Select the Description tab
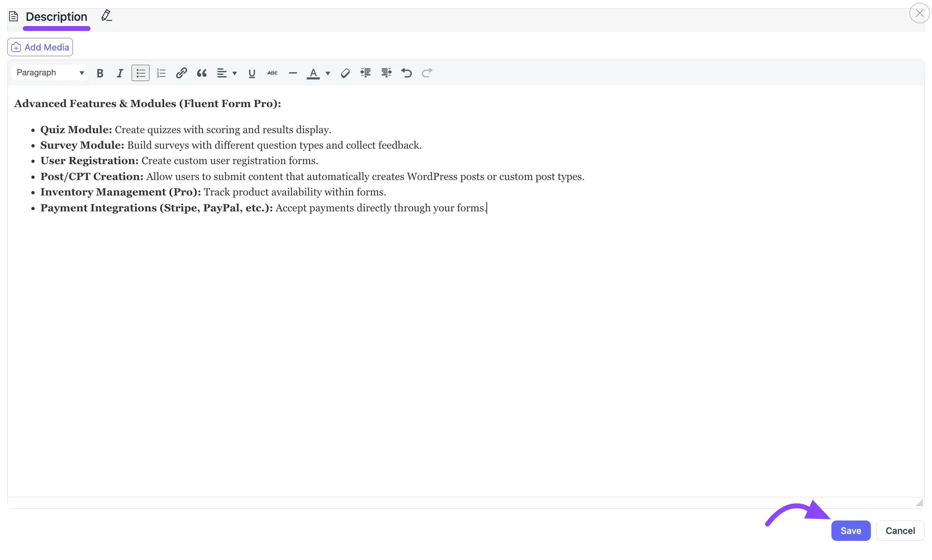Image resolution: width=932 pixels, height=560 pixels. point(56,17)
